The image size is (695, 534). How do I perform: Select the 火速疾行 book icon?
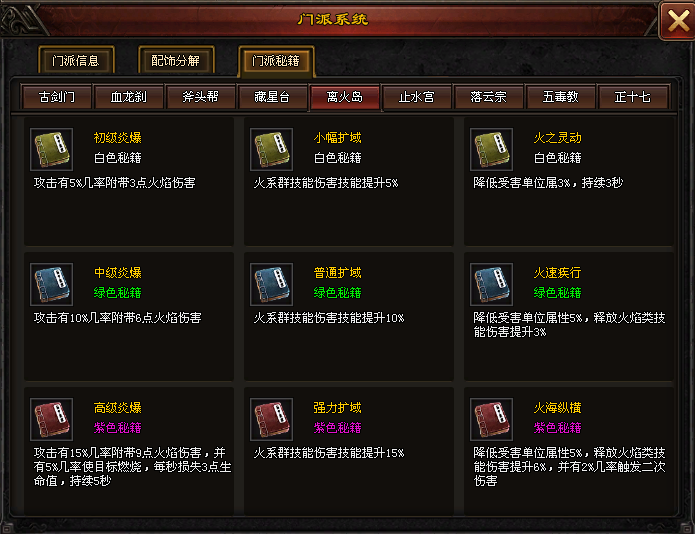click(491, 285)
